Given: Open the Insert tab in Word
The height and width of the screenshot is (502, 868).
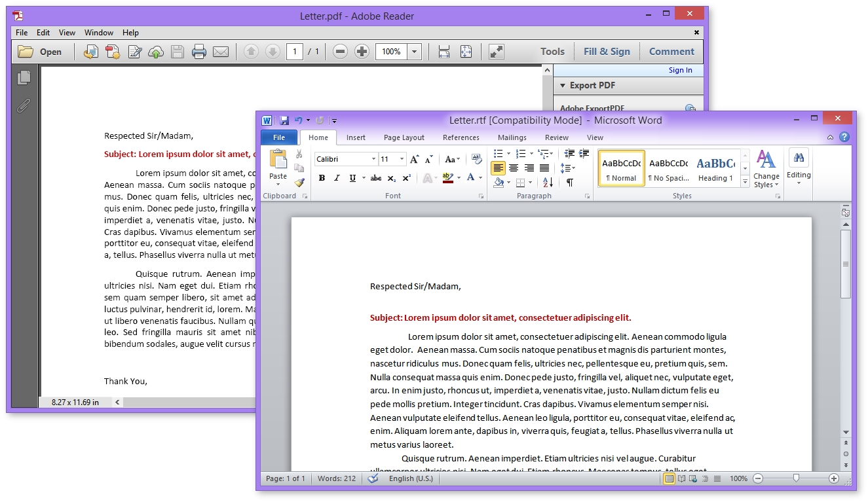Looking at the screenshot, I should [x=356, y=137].
